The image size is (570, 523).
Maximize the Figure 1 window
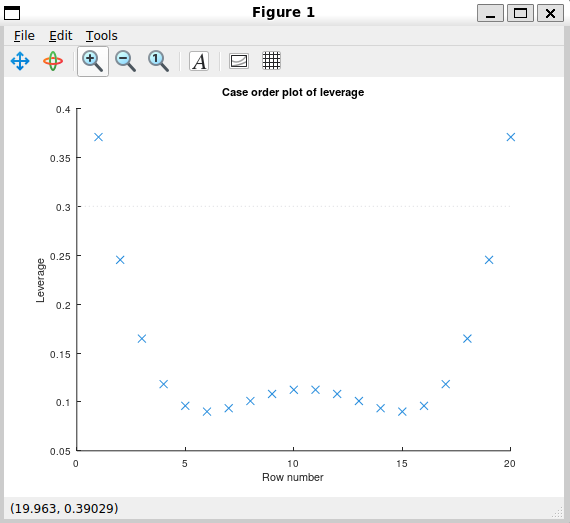click(x=520, y=13)
